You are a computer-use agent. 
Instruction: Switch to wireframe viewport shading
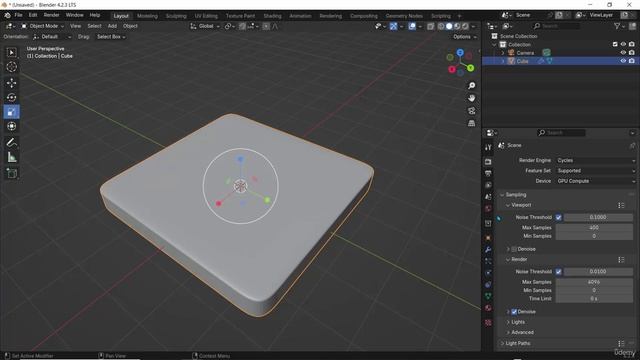(441, 27)
